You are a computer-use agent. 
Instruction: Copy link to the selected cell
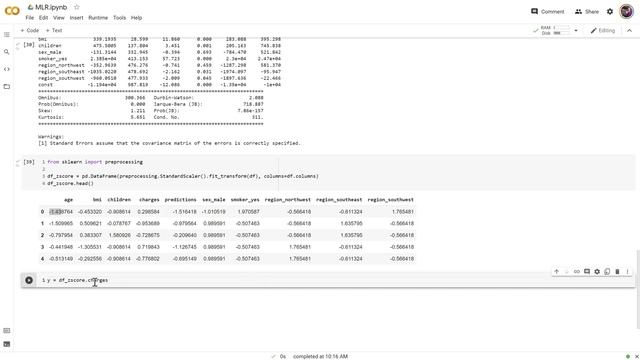point(577,271)
